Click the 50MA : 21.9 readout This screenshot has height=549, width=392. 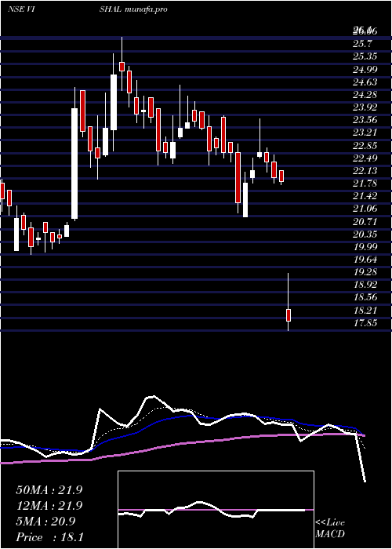(x=49, y=490)
